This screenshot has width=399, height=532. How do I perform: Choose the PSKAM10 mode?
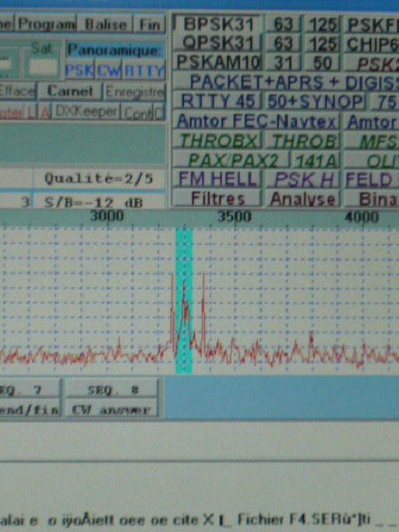(217, 62)
